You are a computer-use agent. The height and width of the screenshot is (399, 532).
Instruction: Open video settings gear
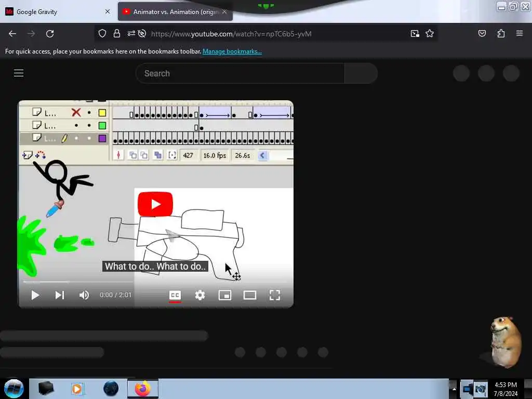[200, 295]
